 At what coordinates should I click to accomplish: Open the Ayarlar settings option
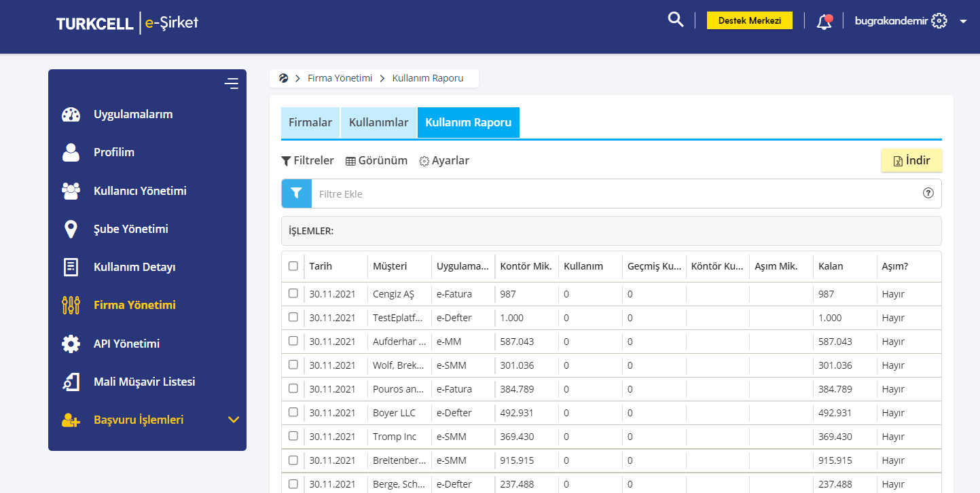pos(444,160)
